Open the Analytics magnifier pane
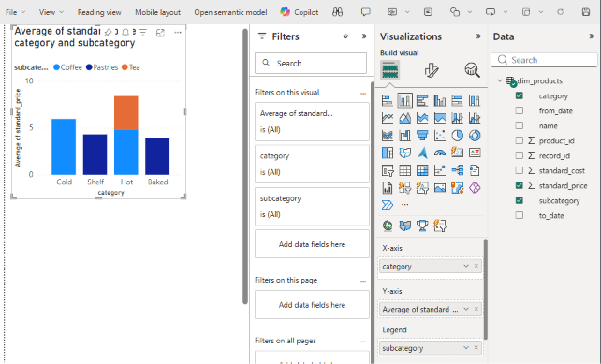 point(472,70)
